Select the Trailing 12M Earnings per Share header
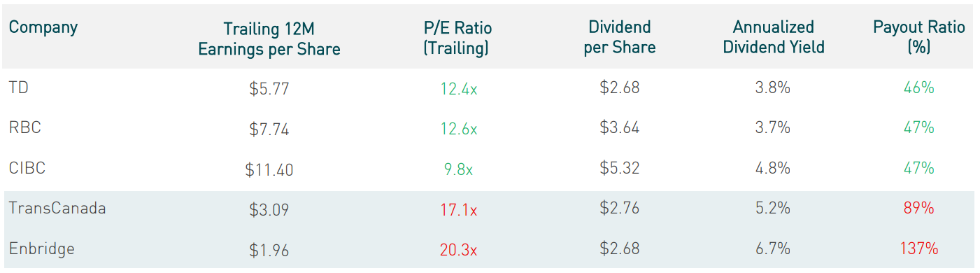980x273 pixels. tap(269, 38)
